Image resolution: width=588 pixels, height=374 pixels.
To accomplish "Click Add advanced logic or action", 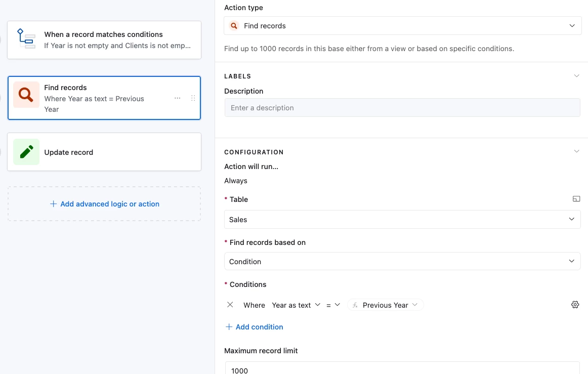I will coord(104,204).
